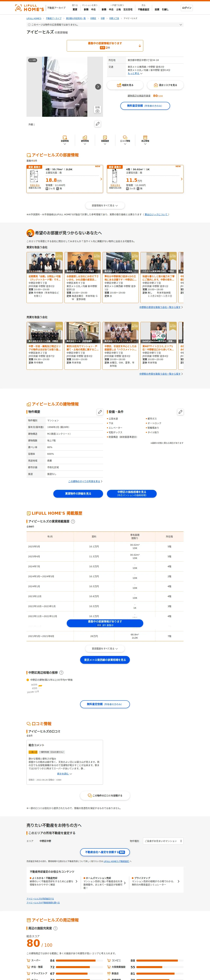The image size is (210, 980).
Task: Open 算出ロジックについて link
Action: [x=156, y=215]
